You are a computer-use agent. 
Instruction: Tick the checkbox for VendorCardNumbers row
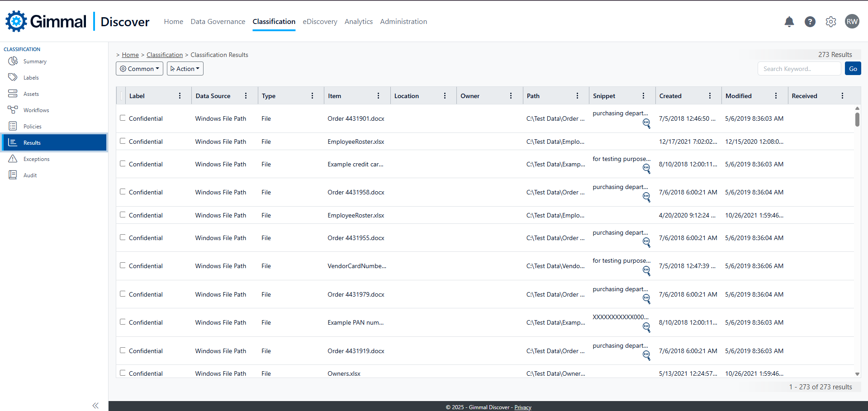(123, 265)
